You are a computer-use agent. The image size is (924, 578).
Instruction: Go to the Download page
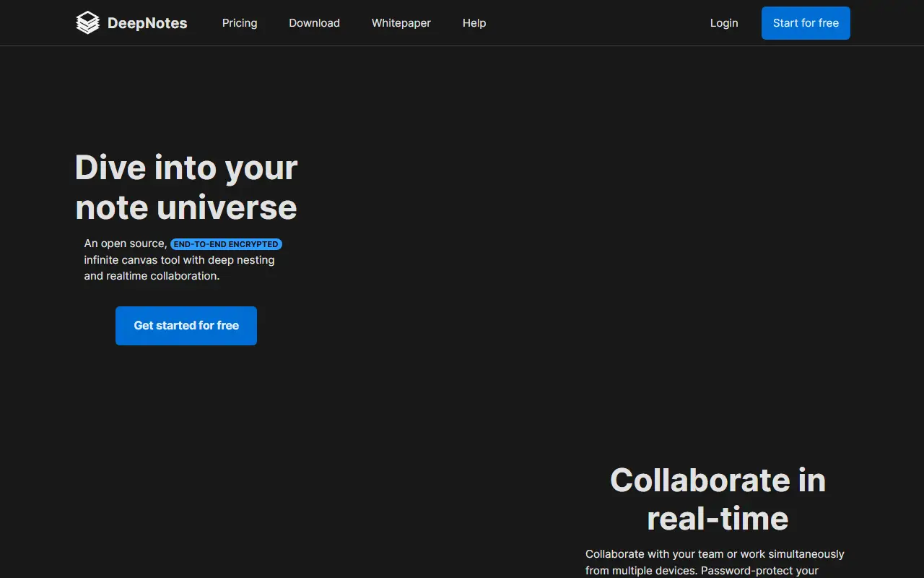click(x=314, y=23)
